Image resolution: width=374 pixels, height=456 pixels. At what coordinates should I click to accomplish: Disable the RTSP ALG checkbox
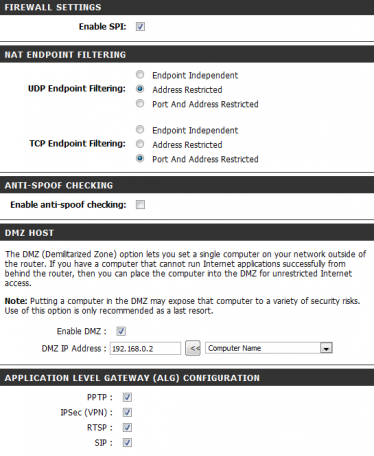pos(127,427)
